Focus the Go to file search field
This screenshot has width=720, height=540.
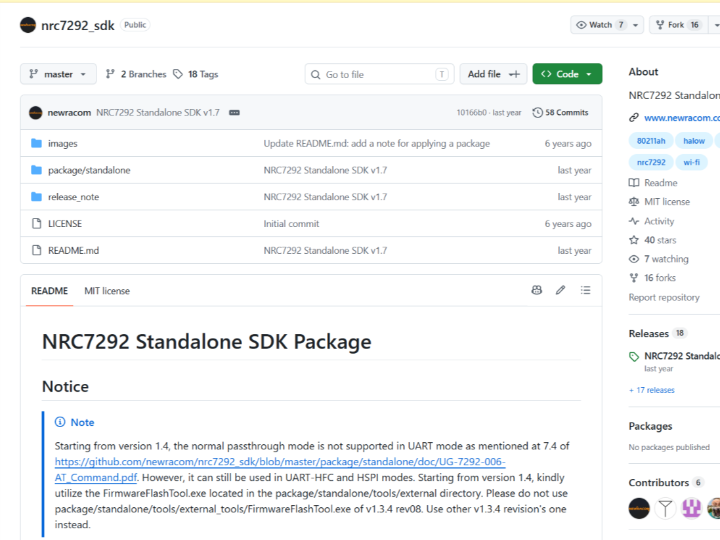(379, 74)
